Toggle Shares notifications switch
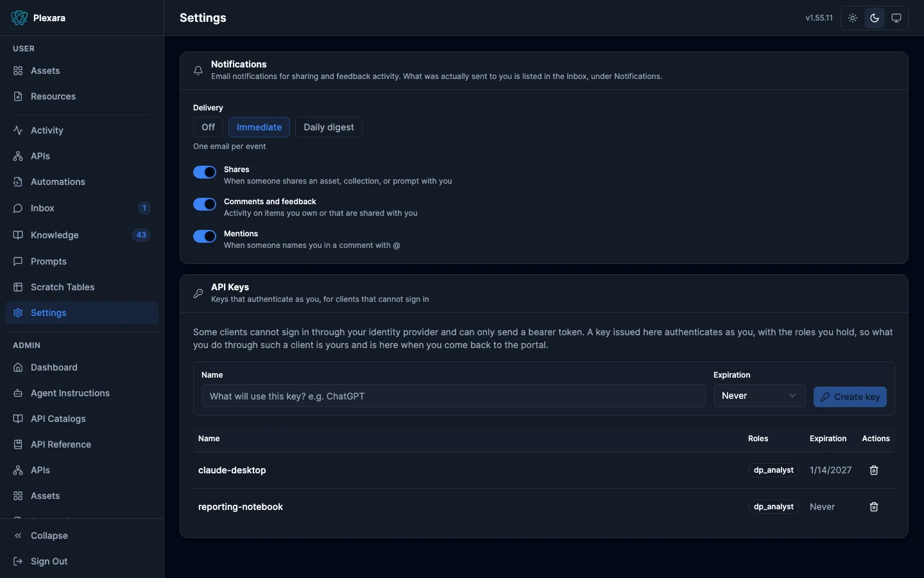The image size is (924, 578). [205, 172]
